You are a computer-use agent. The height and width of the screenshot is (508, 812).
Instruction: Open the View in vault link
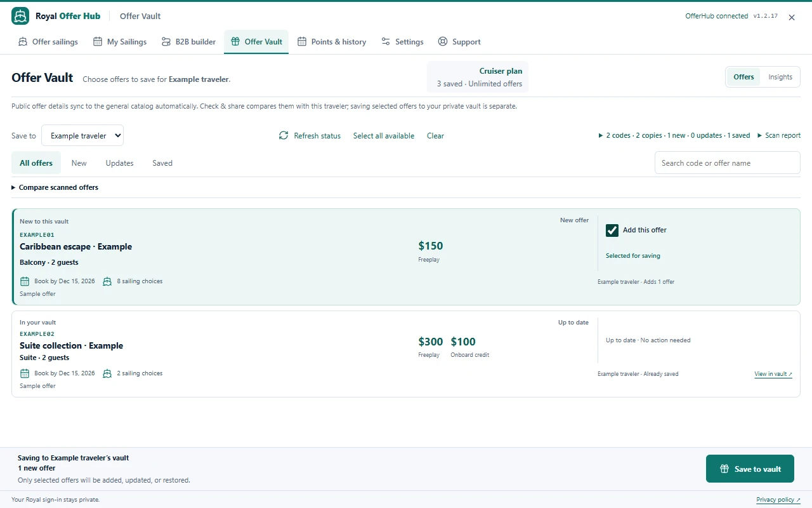[773, 374]
